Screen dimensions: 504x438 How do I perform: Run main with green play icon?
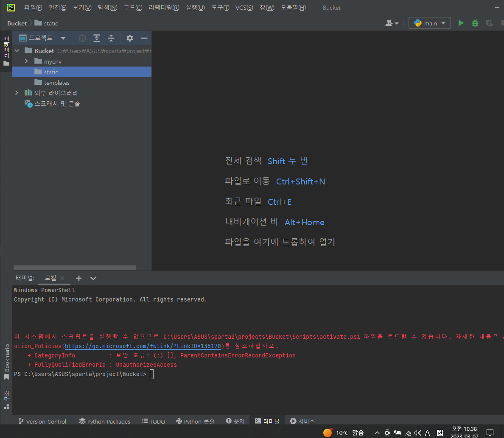pos(461,23)
